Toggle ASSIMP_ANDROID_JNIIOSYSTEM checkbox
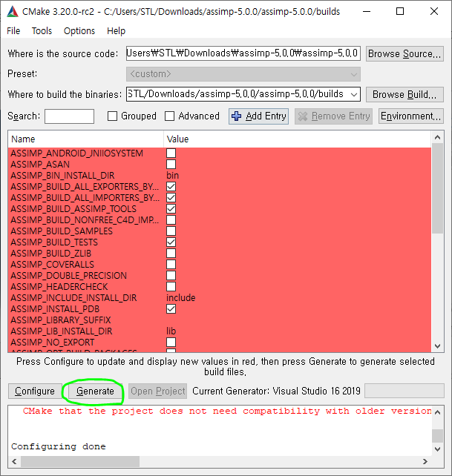 click(x=171, y=153)
